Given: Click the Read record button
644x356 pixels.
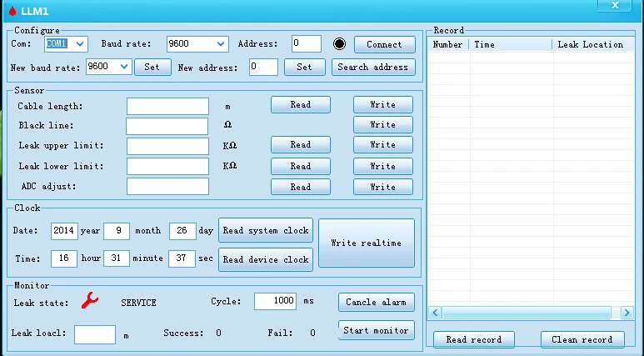Looking at the screenshot, I should pyautogui.click(x=473, y=339).
